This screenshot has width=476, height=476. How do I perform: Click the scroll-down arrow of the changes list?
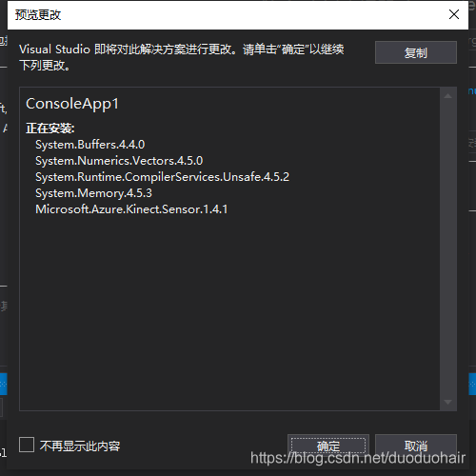coord(447,402)
